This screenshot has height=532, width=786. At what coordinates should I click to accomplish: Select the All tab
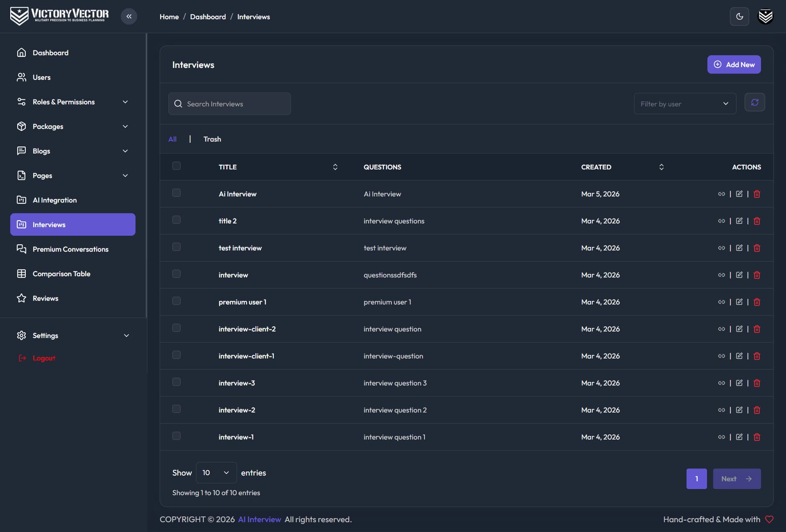click(x=172, y=139)
